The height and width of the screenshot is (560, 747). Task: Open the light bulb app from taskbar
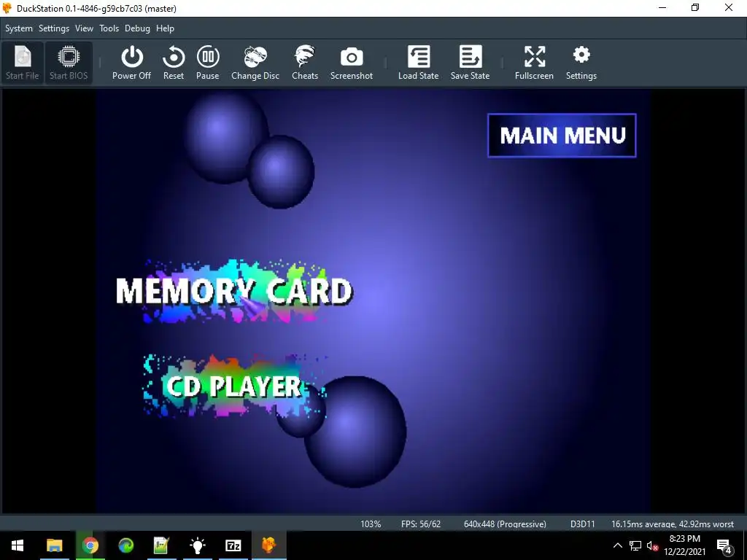(x=197, y=545)
